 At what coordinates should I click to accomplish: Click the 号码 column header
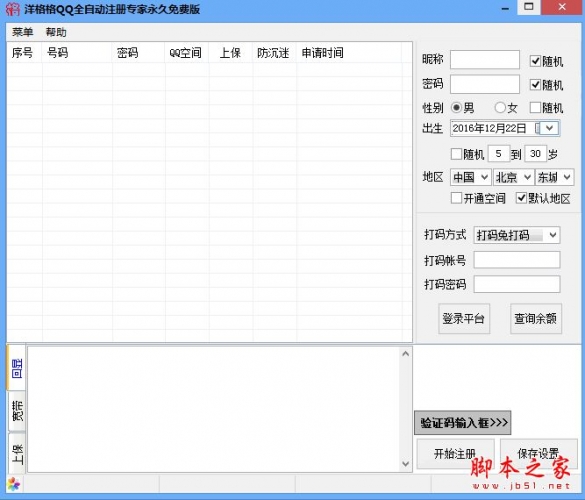coord(77,53)
